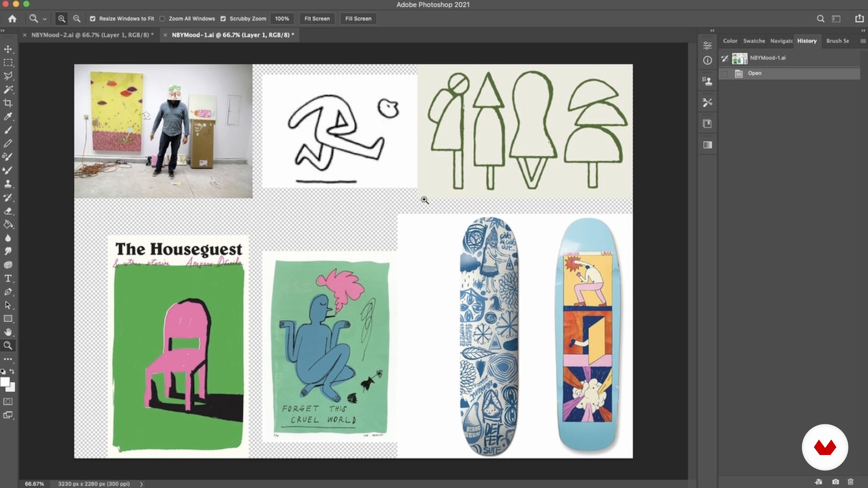Select the Paint Bucket tool

click(x=8, y=224)
